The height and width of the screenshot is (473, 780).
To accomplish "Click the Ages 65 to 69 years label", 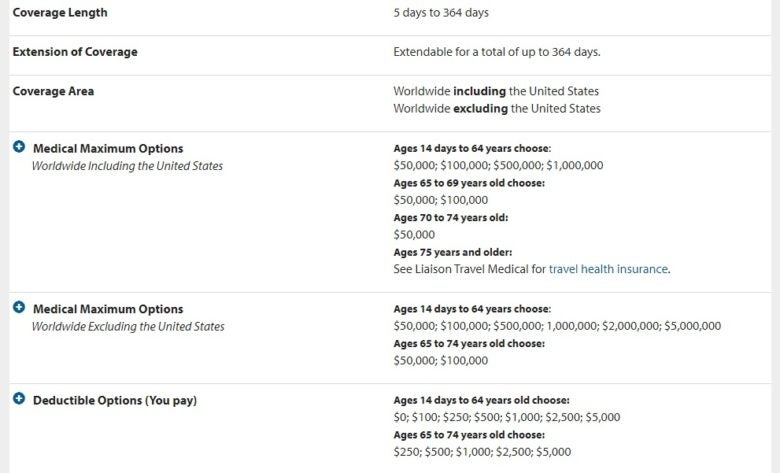I will 469,183.
